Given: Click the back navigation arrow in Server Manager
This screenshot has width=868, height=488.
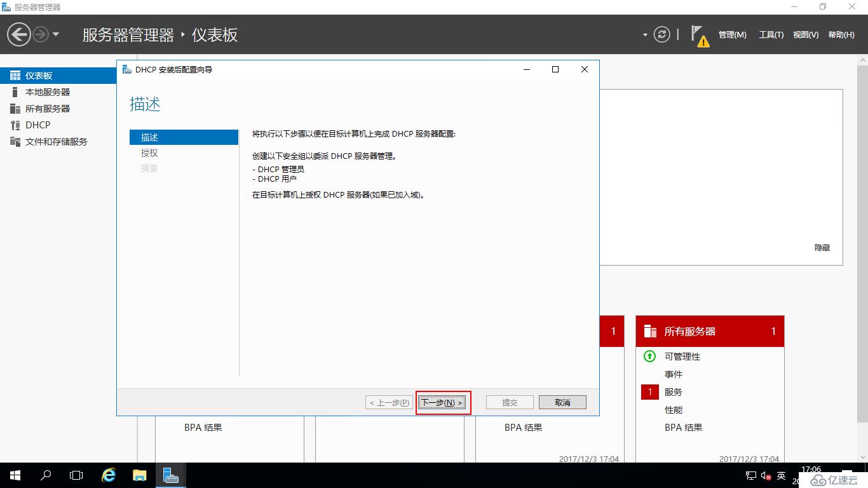Looking at the screenshot, I should (x=20, y=34).
